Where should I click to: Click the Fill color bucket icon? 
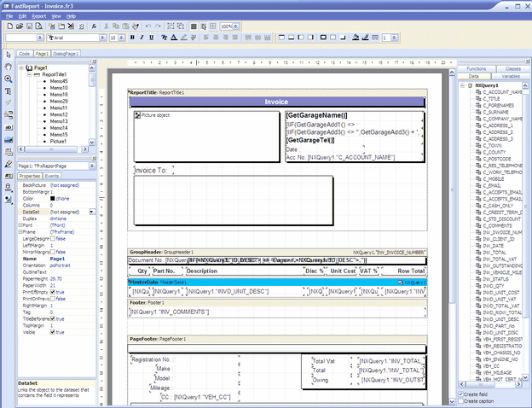coord(356,38)
